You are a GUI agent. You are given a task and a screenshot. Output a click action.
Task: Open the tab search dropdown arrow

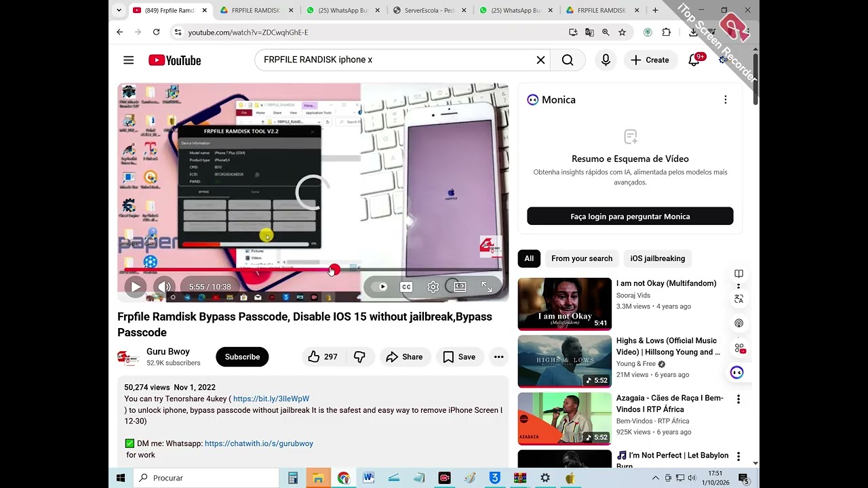coord(119,10)
